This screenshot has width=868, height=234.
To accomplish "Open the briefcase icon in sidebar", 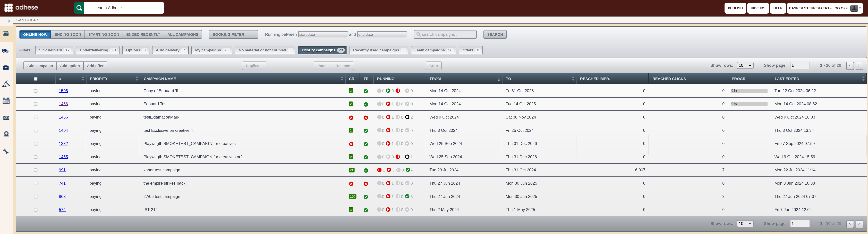I will [x=6, y=68].
